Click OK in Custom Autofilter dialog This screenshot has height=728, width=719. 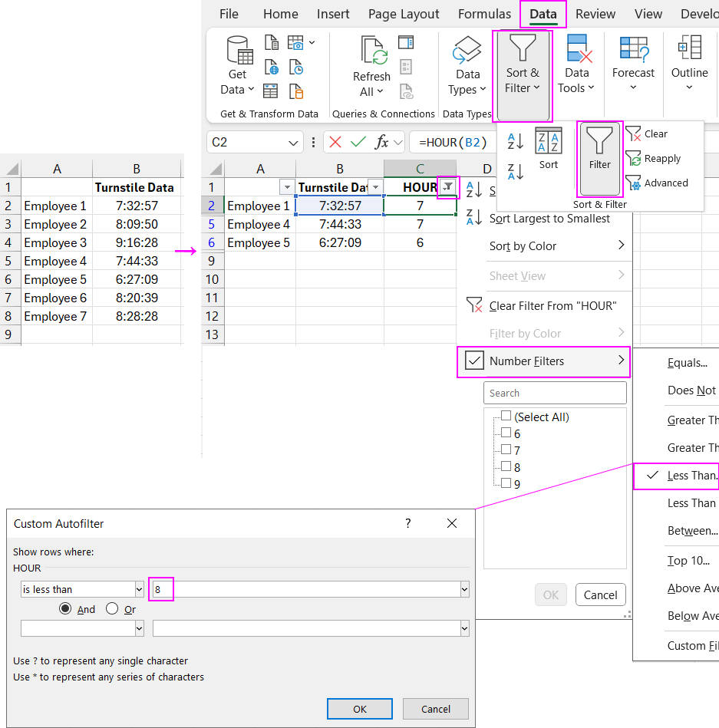pos(360,709)
